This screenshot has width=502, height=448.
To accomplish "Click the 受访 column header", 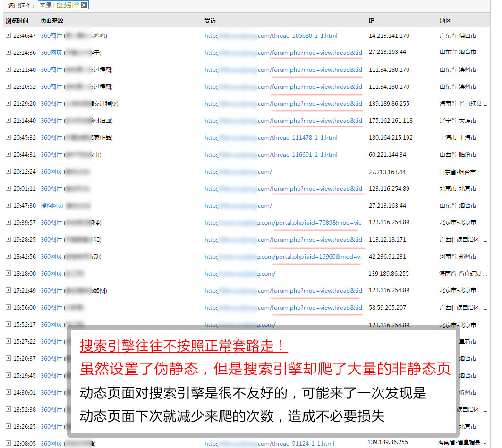I will tap(210, 20).
